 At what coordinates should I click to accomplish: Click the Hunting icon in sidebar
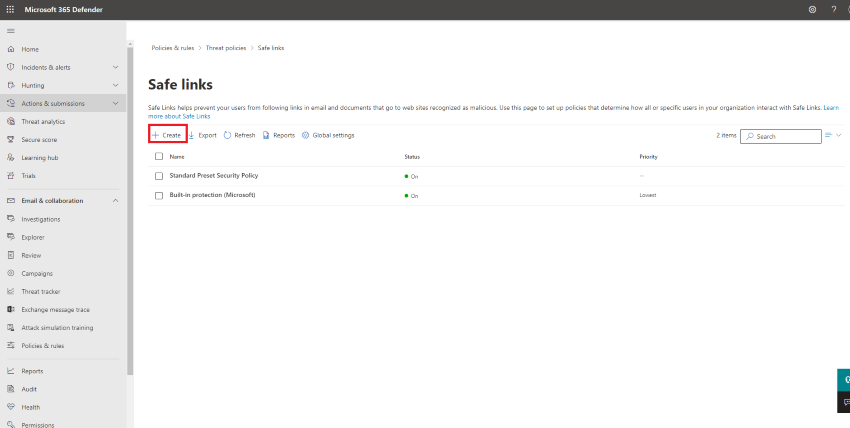tap(10, 86)
